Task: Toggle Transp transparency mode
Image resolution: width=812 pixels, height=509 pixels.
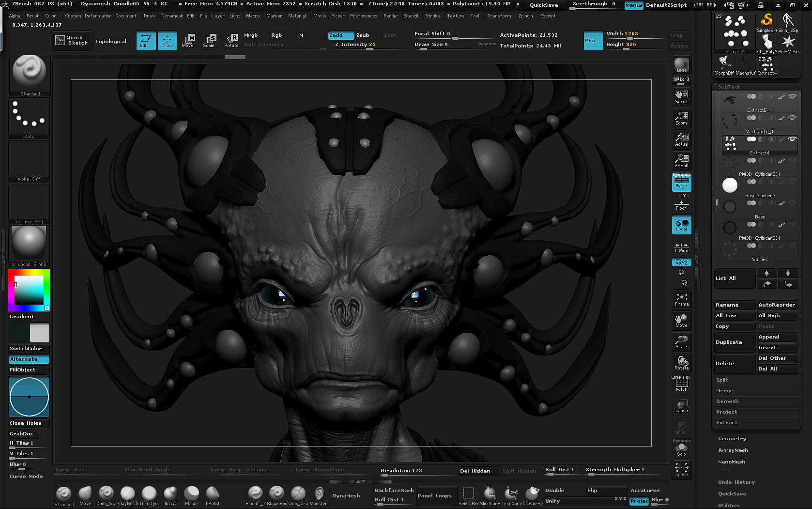Action: (681, 406)
